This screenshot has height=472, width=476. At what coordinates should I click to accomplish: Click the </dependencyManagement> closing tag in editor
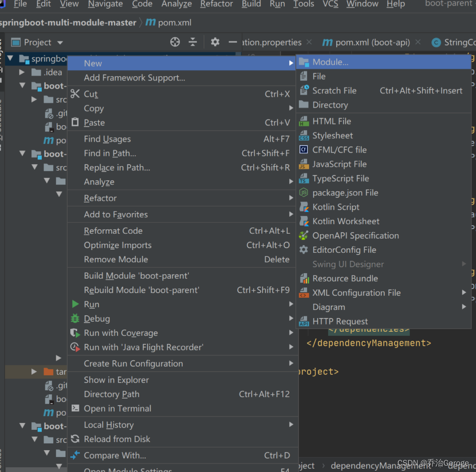click(x=369, y=343)
